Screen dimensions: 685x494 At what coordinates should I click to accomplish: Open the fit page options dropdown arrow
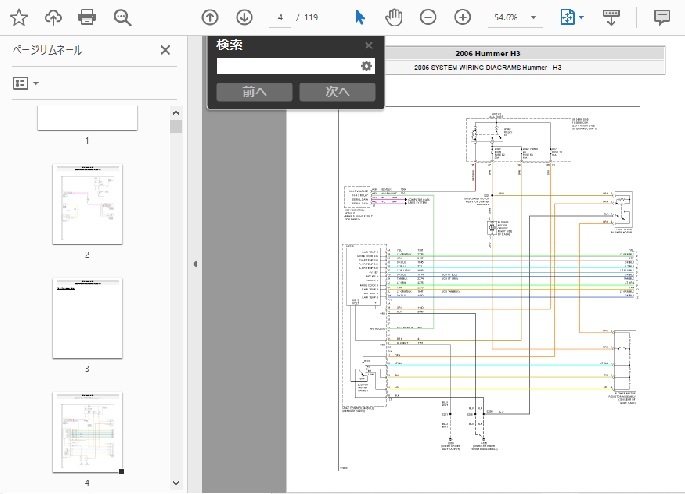pyautogui.click(x=581, y=18)
